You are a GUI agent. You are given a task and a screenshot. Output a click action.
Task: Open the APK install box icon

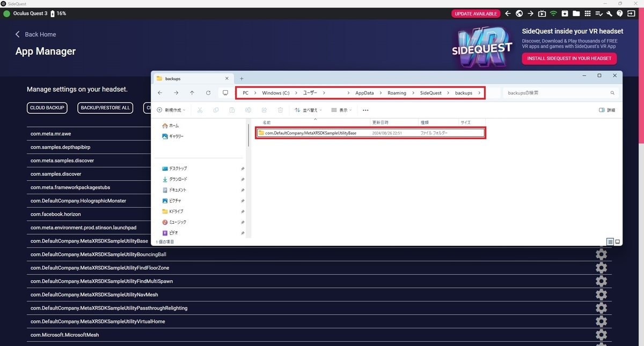tap(565, 13)
